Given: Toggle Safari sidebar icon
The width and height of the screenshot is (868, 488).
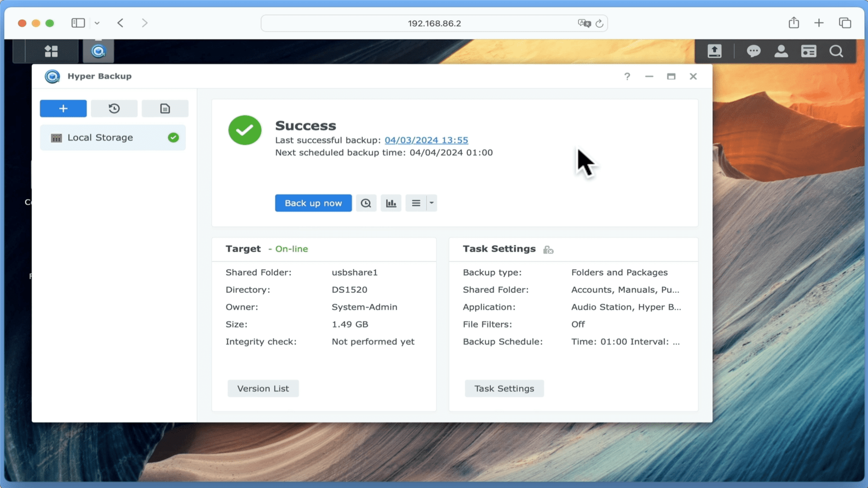Looking at the screenshot, I should [x=78, y=23].
